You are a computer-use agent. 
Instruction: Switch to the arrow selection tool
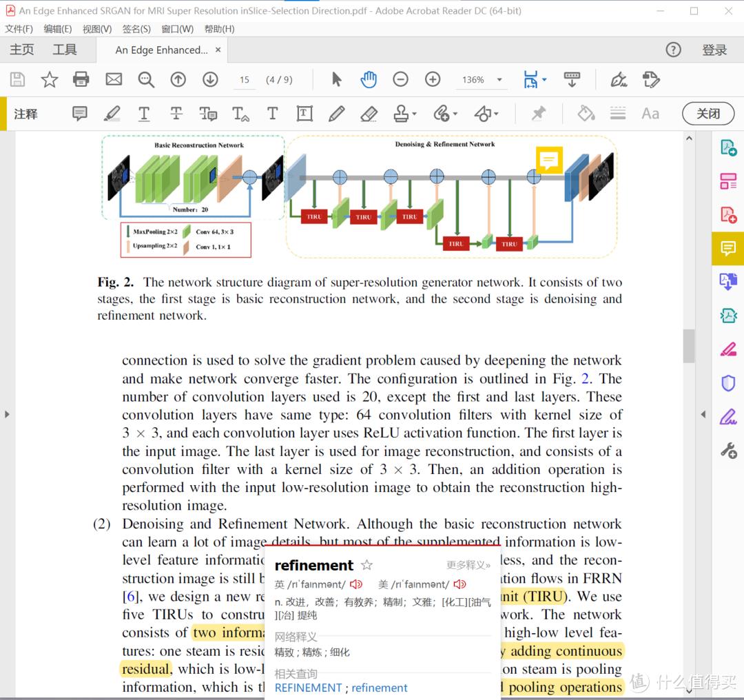point(336,79)
